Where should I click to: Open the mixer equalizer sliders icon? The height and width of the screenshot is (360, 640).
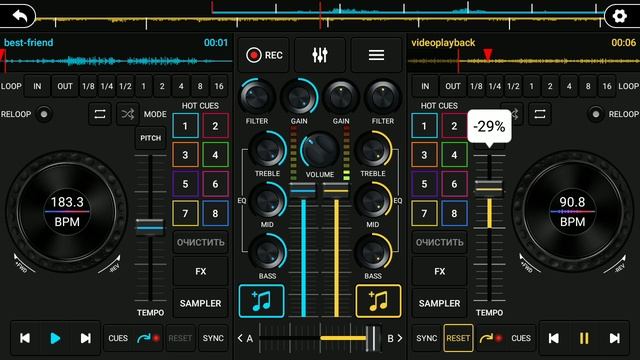(320, 55)
